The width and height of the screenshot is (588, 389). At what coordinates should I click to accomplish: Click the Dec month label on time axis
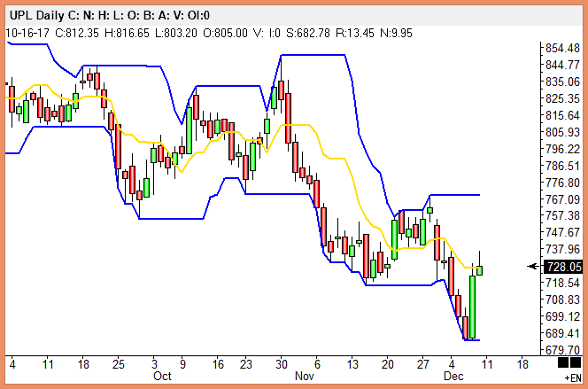coord(452,376)
